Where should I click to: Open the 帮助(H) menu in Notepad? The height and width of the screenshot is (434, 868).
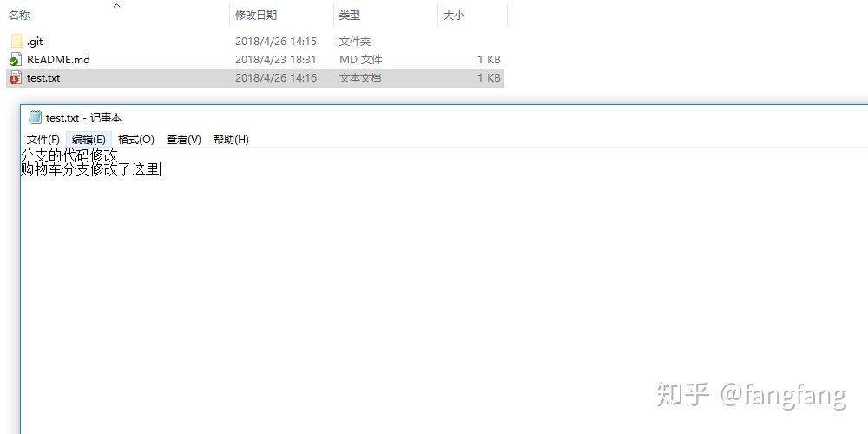tap(232, 140)
